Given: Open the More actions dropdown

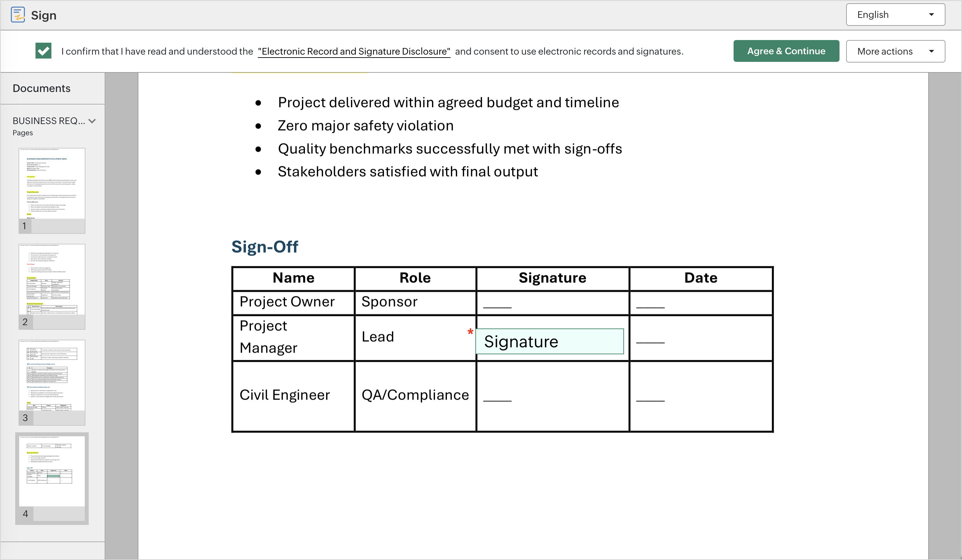Looking at the screenshot, I should point(895,52).
